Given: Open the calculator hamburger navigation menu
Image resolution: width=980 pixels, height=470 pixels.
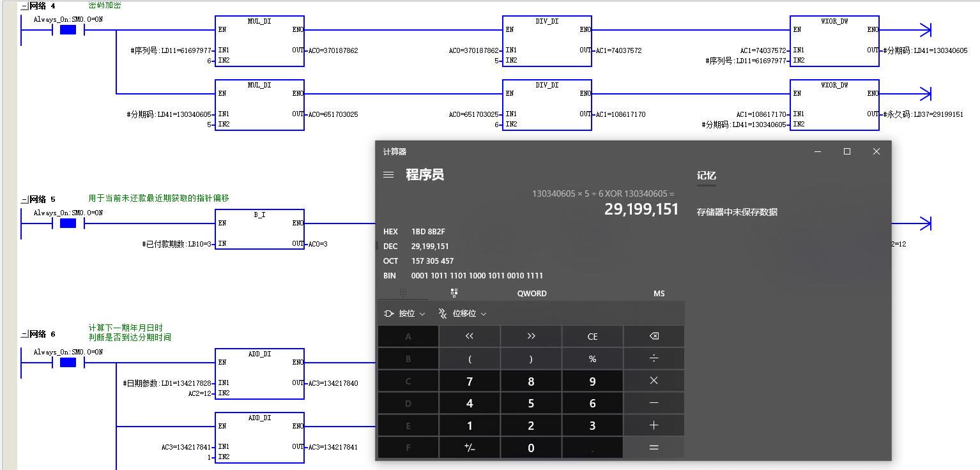Looking at the screenshot, I should click(x=388, y=174).
